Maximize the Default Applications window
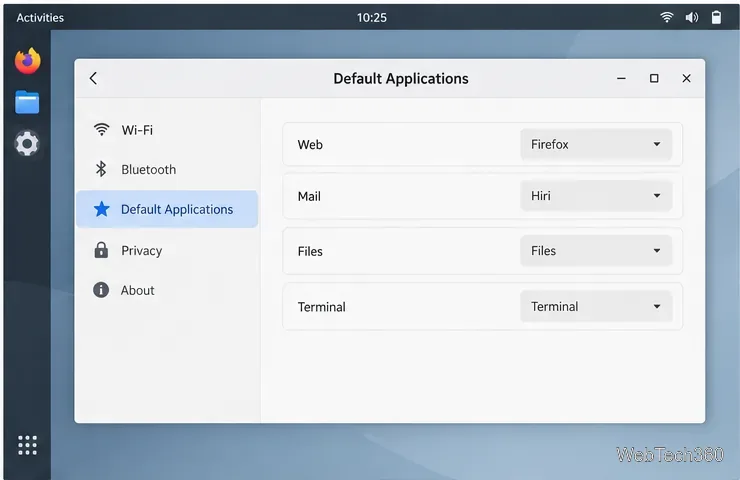Screen dimensions: 740x480 [654, 78]
